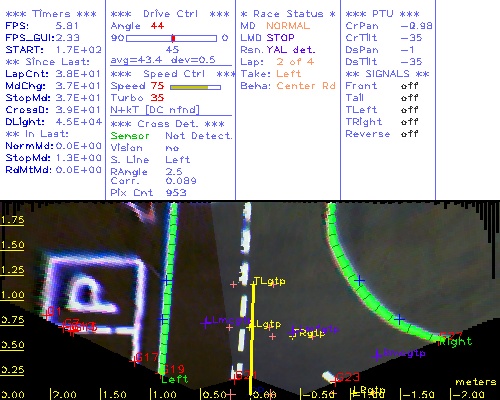Image resolution: width=500 pixels, height=400 pixels.
Task: Toggle the Reverse signal off value
Action: pos(410,134)
